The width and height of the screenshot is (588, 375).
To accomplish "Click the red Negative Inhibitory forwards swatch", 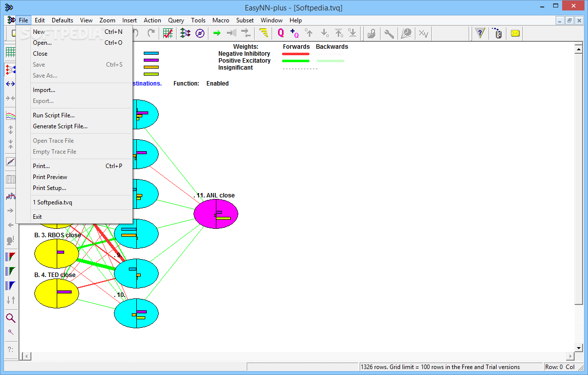I will tap(296, 54).
